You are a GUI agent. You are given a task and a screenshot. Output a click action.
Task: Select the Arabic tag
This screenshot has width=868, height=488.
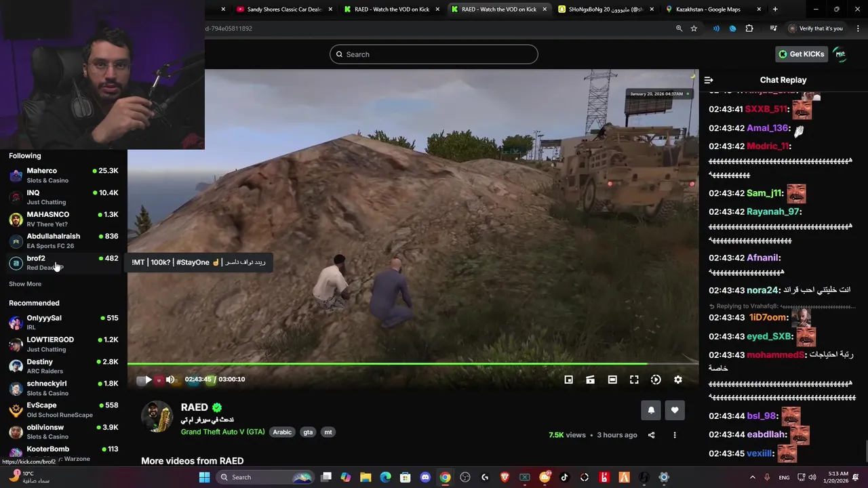coord(282,432)
